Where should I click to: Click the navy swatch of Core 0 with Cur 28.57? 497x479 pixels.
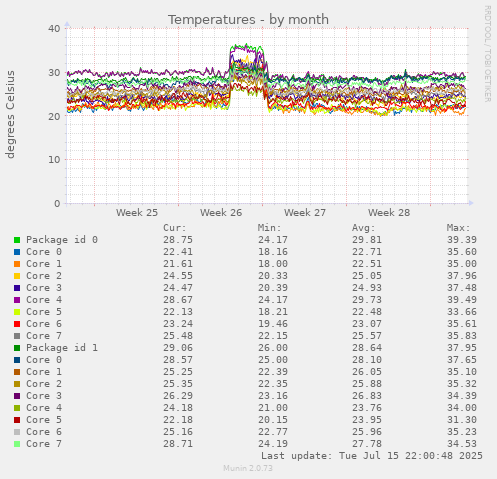tap(17, 360)
